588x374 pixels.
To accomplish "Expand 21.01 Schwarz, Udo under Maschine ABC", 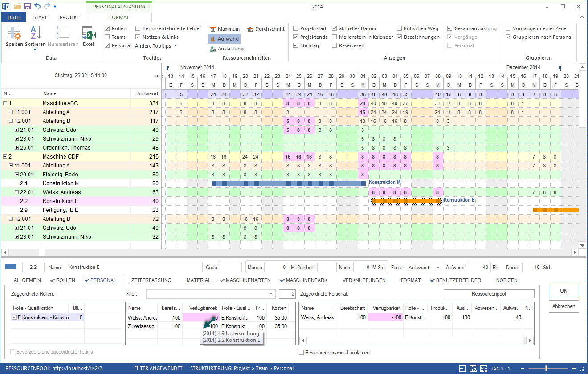I will point(16,130).
